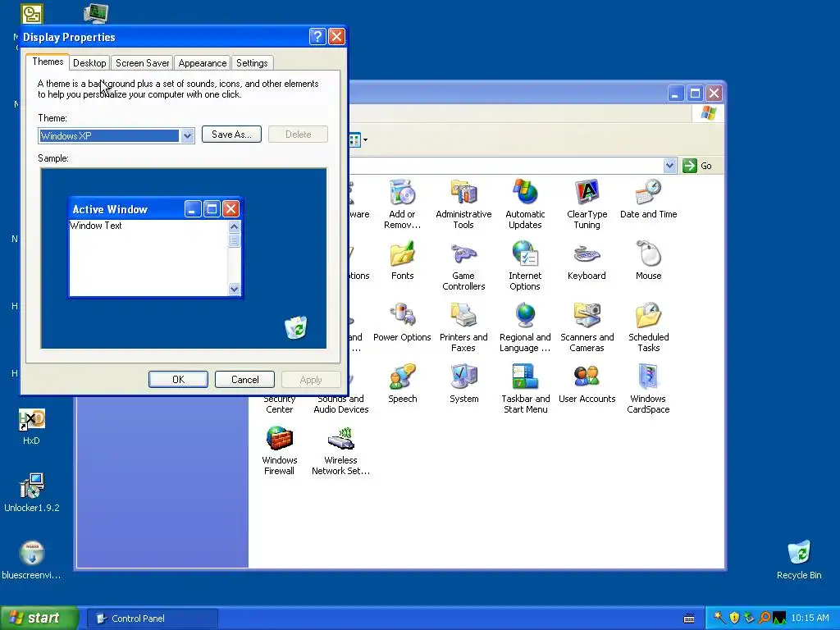Image resolution: width=840 pixels, height=630 pixels.
Task: Open System icon in Control Panel
Action: click(464, 377)
